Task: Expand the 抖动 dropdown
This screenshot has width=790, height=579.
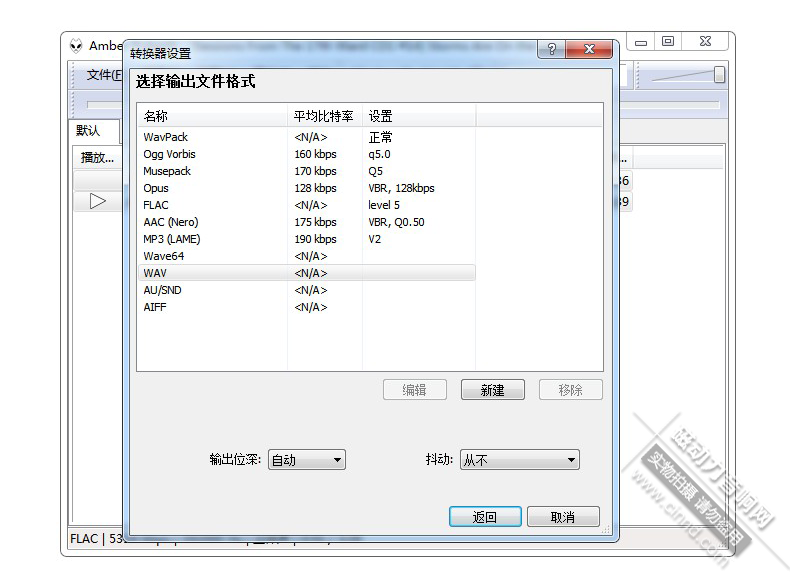Action: pos(518,460)
